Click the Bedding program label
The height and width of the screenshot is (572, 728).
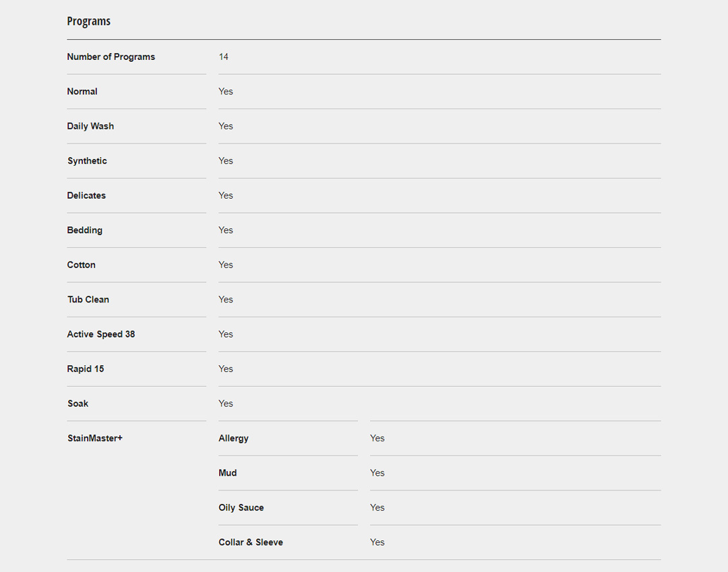pyautogui.click(x=84, y=230)
